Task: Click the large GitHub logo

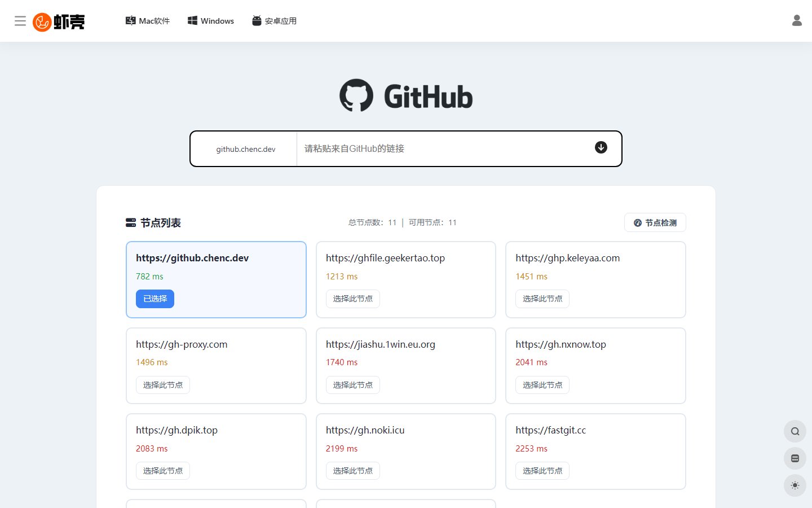Action: (x=406, y=95)
